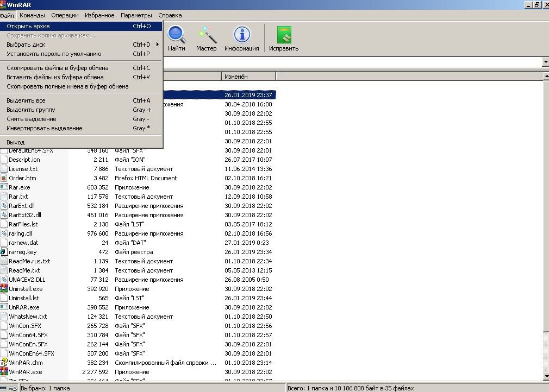Click the rarlng.dll file icon
This screenshot has width=549, height=392.
4,233
